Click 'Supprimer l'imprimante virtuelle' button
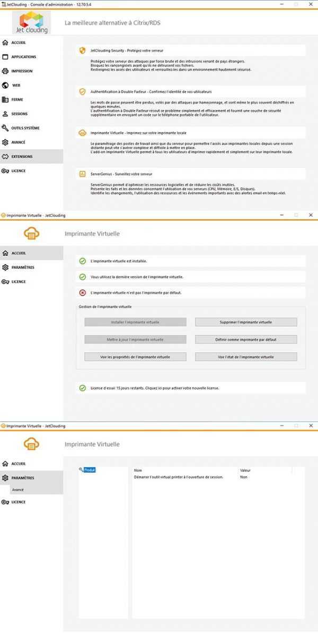The width and height of the screenshot is (318, 644). (246, 322)
